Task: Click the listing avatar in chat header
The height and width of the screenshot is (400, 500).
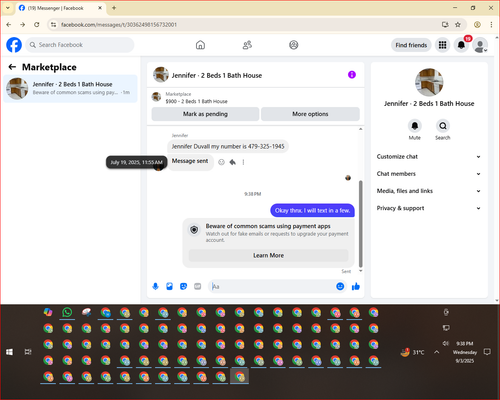Action: pyautogui.click(x=161, y=74)
